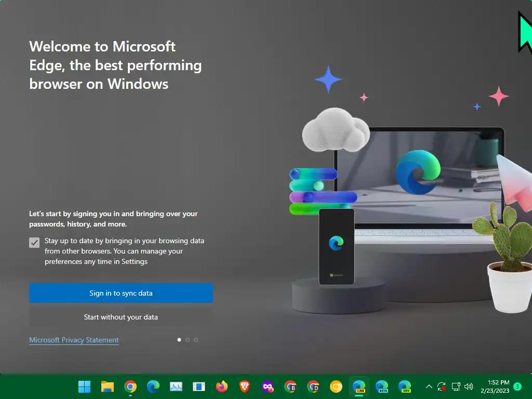
Task: Open the performance monitor graph taskbar icon
Action: (x=176, y=387)
